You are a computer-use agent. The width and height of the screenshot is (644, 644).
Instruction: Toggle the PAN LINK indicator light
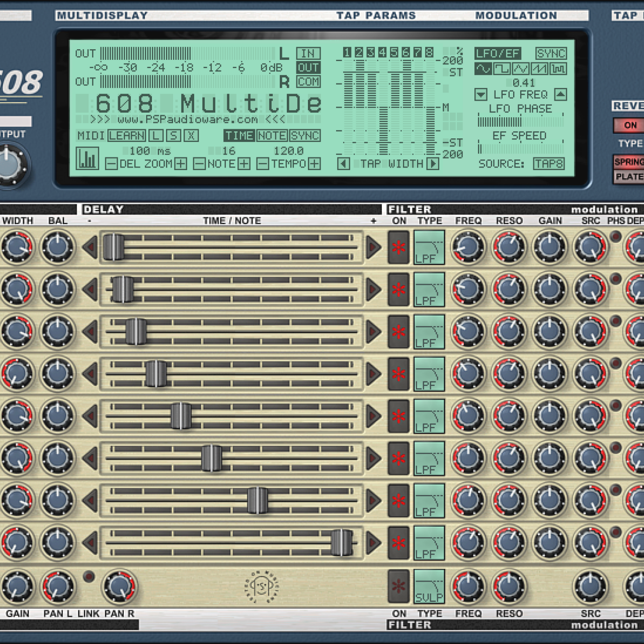point(89,577)
